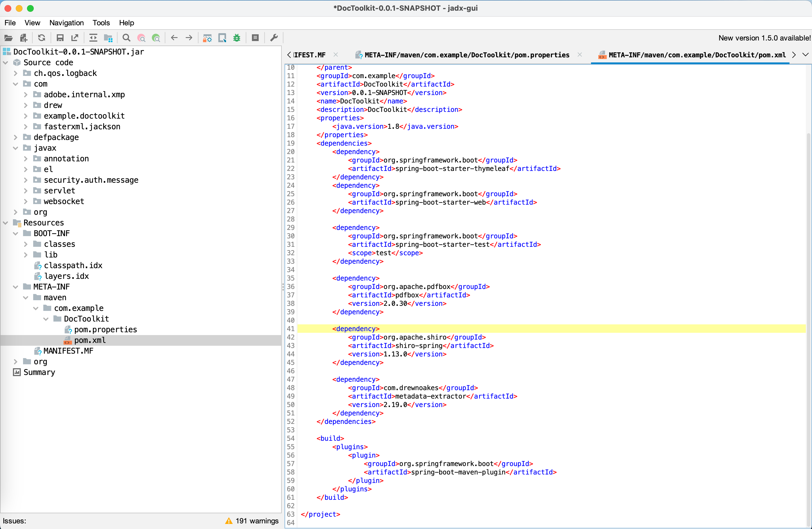Collapse the com package
The height and width of the screenshot is (529, 812).
[x=15, y=84]
